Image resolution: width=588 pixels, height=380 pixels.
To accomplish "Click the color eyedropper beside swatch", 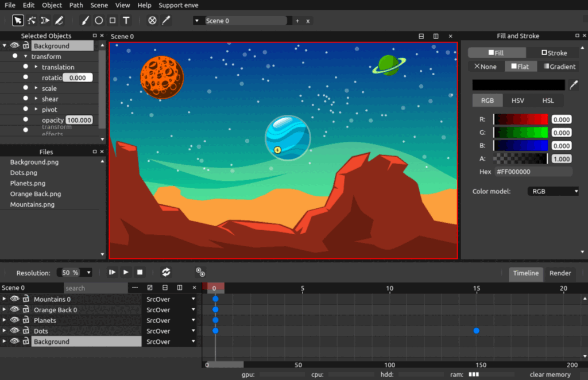I will pyautogui.click(x=573, y=85).
